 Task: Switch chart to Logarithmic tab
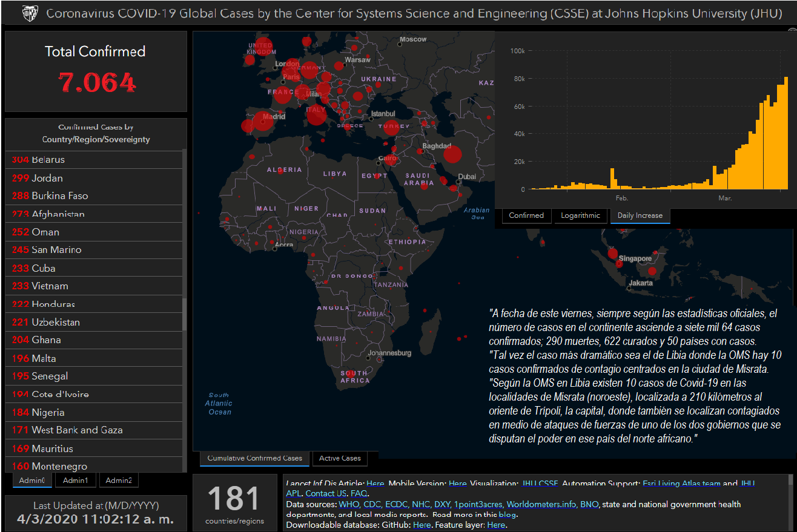click(580, 215)
